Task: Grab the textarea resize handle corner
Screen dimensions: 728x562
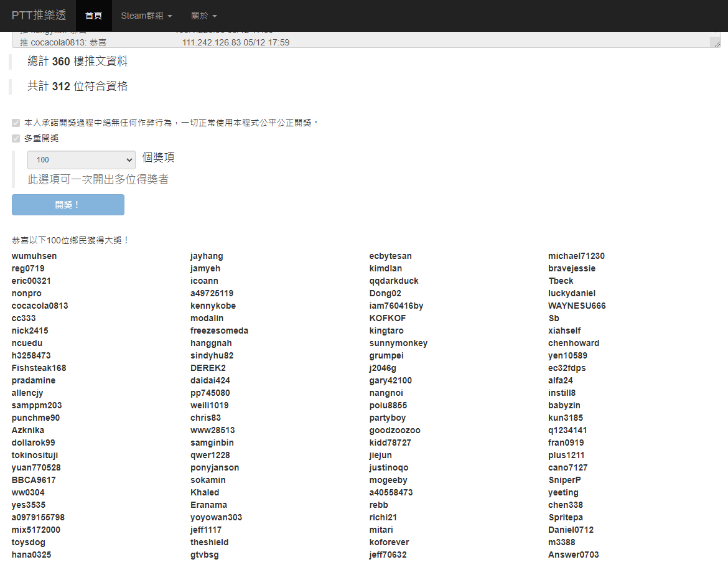Action: click(x=717, y=44)
